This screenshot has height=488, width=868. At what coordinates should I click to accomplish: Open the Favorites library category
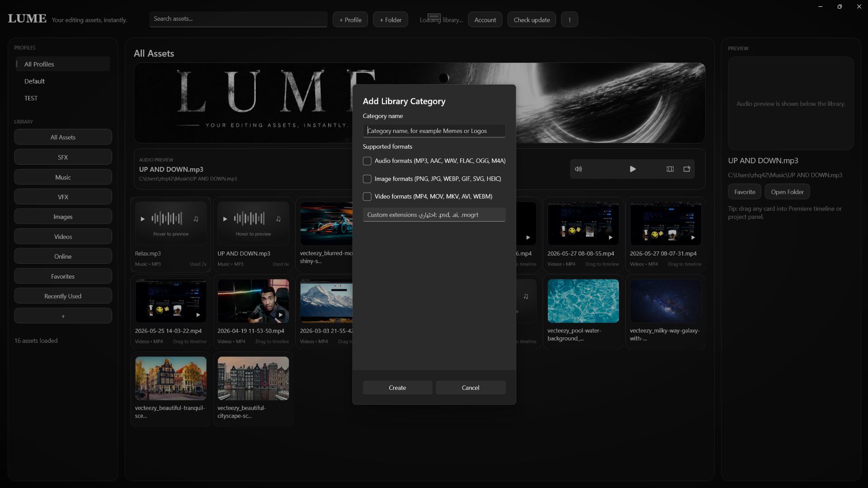click(63, 276)
